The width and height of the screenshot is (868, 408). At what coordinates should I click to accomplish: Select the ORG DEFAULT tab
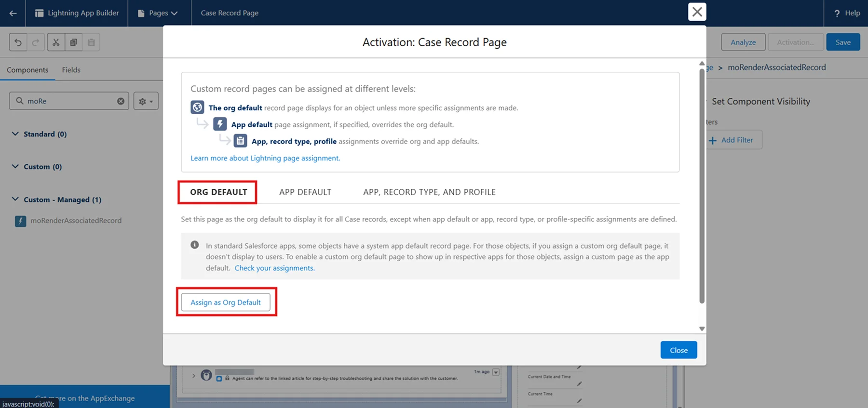click(x=218, y=192)
